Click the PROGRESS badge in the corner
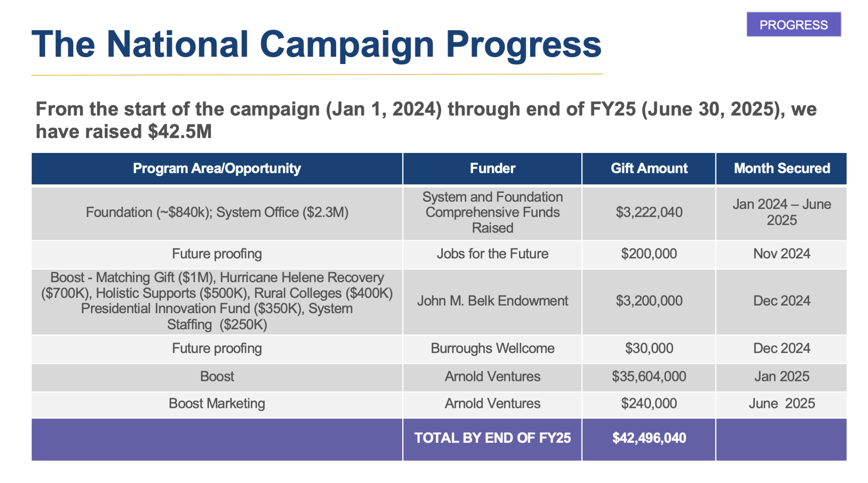 point(793,25)
